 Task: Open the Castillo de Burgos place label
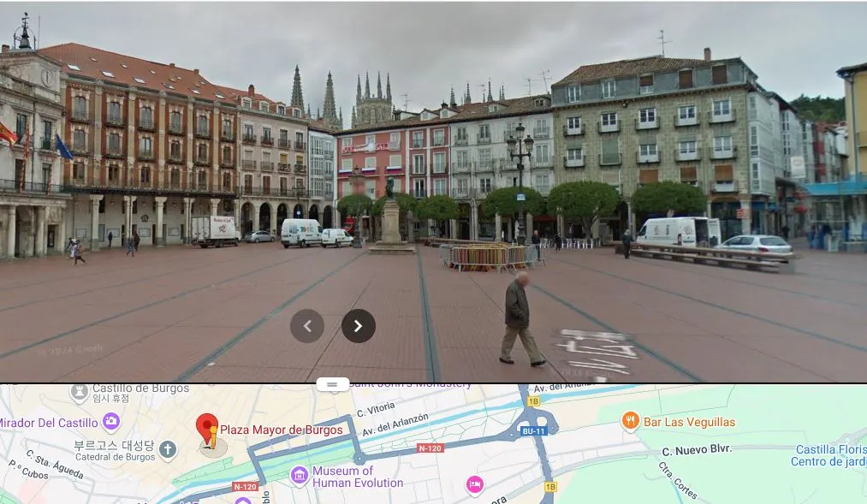pyautogui.click(x=140, y=393)
